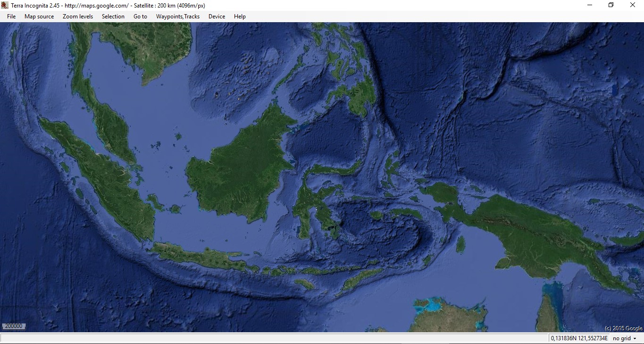
Task: Click the coordinates readout in status bar
Action: [579, 338]
